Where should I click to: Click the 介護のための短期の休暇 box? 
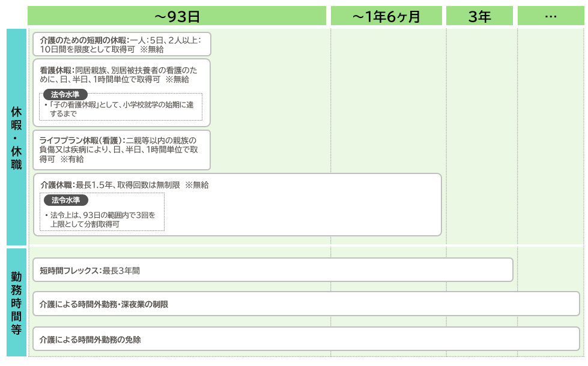click(122, 44)
